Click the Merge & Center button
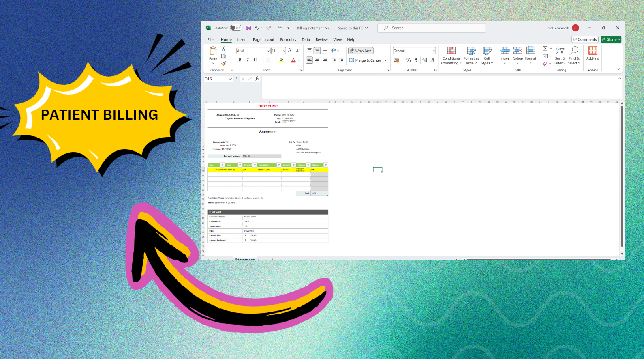Screen dimensions: 644x359 366,60
